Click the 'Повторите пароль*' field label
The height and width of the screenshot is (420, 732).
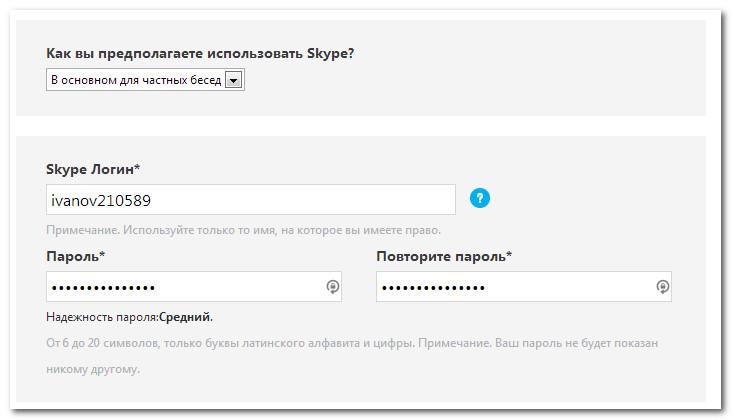444,257
